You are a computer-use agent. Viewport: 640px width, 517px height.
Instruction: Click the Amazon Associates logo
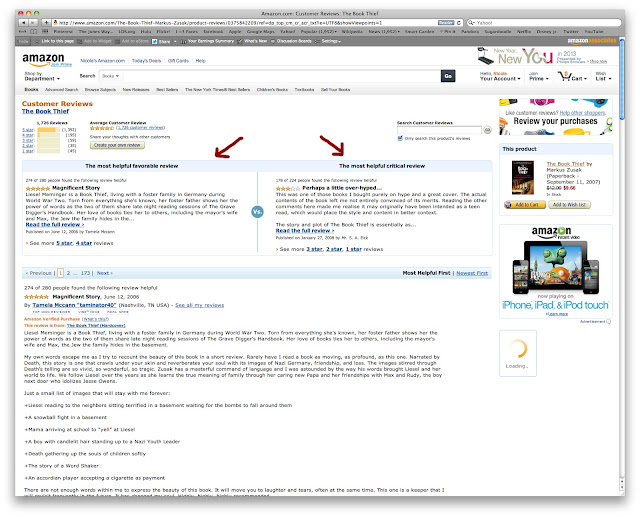591,41
